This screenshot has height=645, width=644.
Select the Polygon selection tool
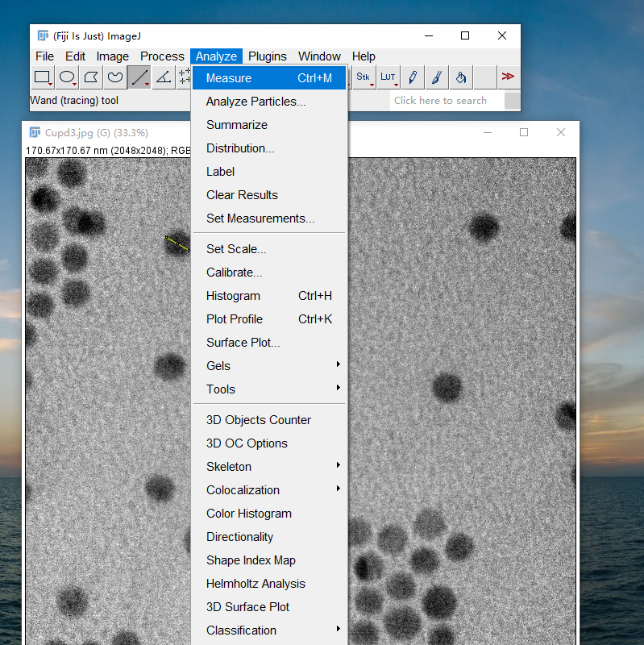click(91, 77)
